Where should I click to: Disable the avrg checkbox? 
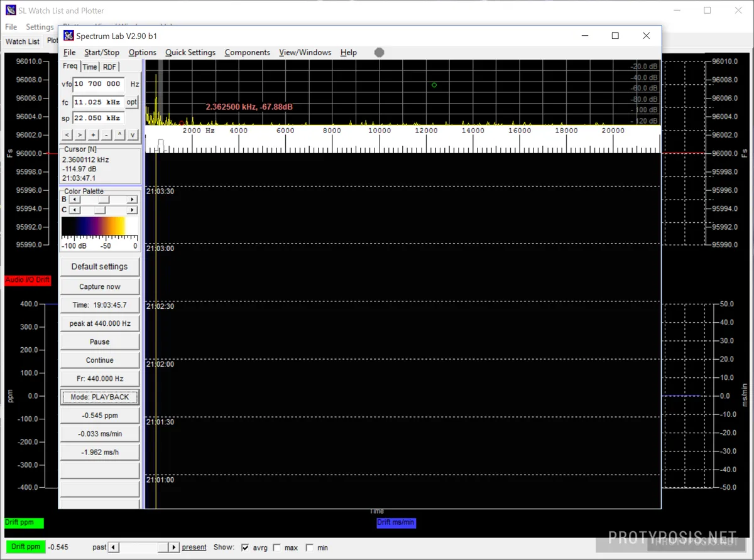[245, 547]
